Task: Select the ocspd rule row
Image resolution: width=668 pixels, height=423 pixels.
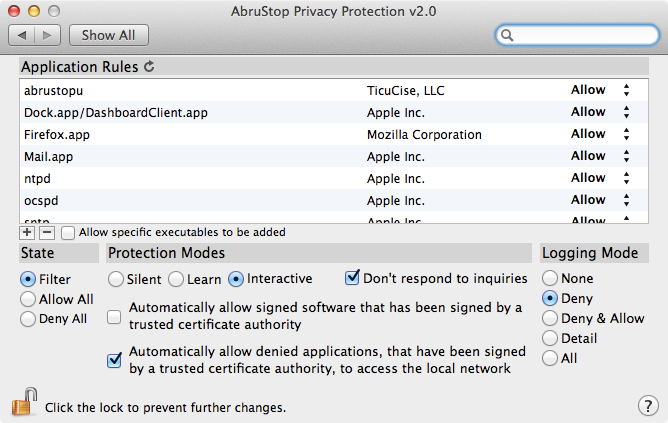Action: pos(334,200)
